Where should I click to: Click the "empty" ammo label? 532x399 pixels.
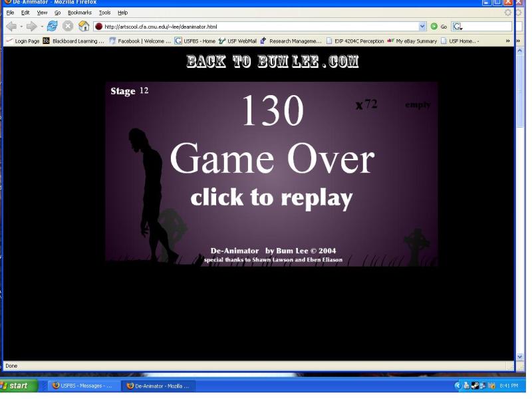pyautogui.click(x=418, y=105)
